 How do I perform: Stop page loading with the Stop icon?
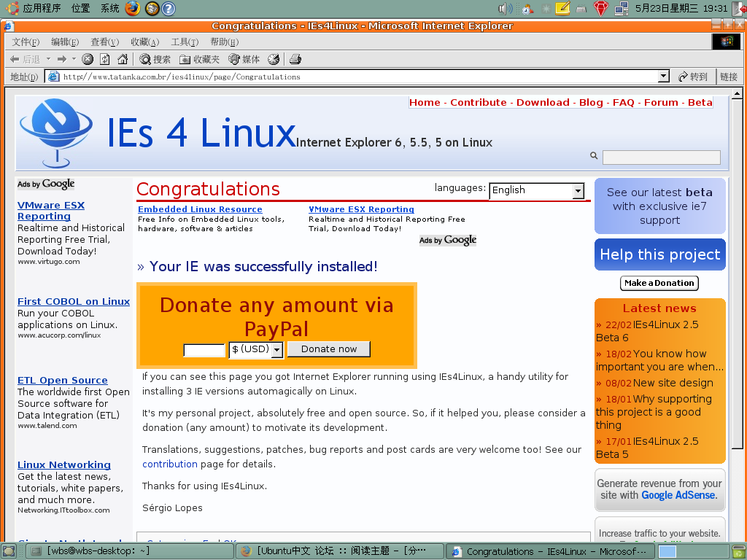coord(88,59)
